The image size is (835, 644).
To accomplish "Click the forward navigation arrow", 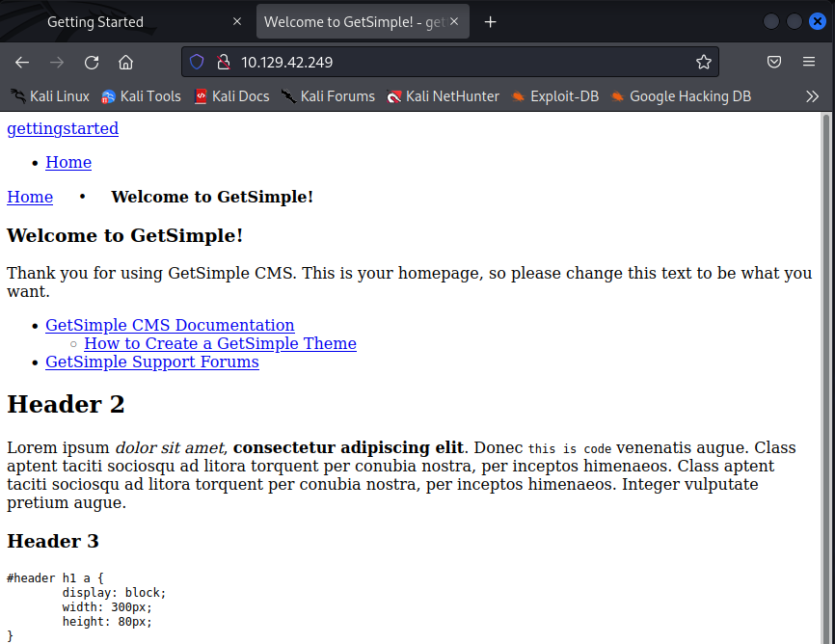I will point(57,63).
